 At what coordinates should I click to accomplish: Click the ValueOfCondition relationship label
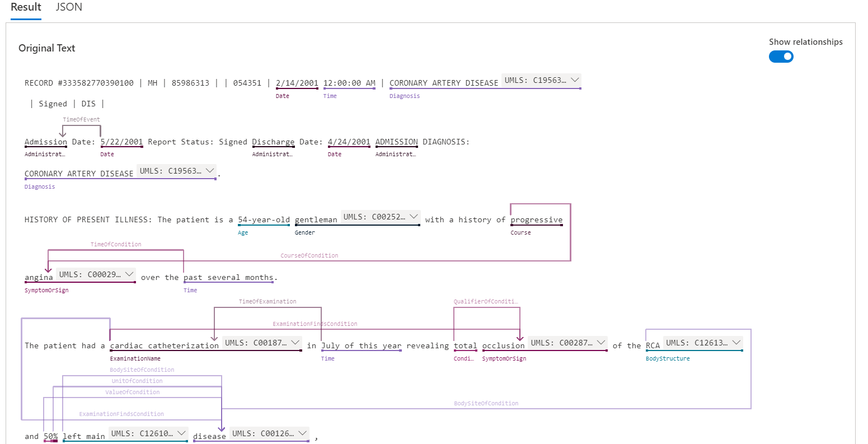pos(133,392)
